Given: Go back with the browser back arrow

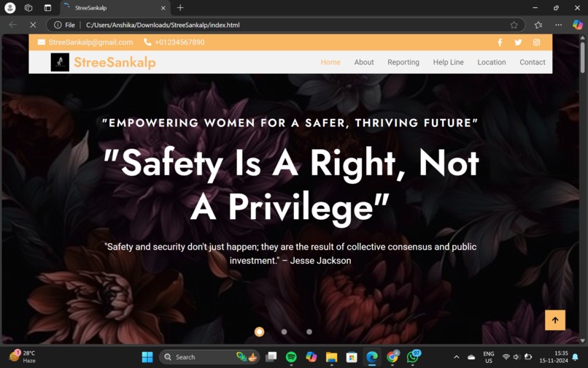Looking at the screenshot, I should (12, 25).
